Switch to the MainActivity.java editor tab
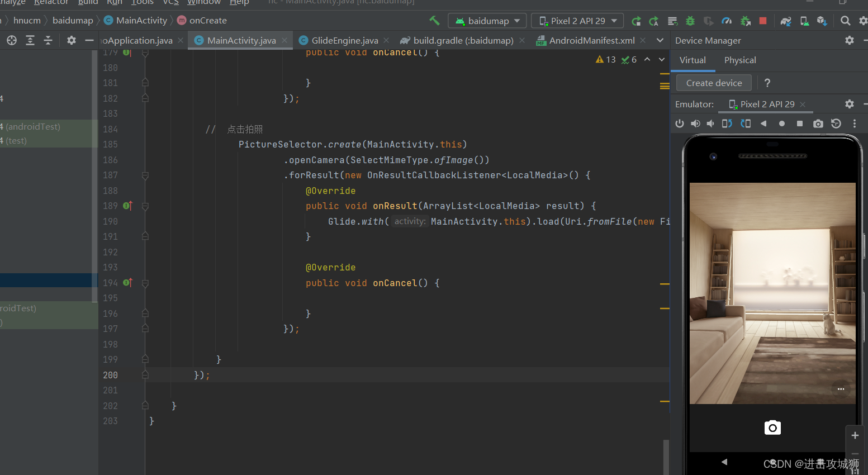Screen dimensions: 868x475 (x=241, y=40)
